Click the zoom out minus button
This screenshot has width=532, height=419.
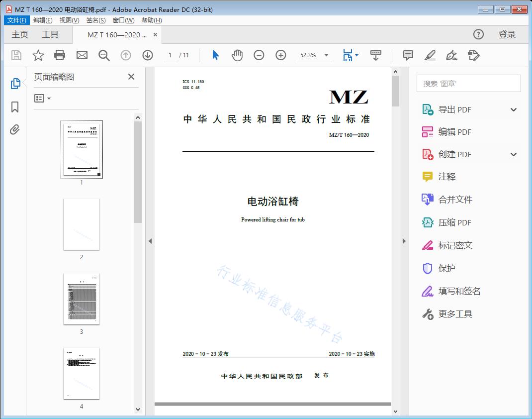259,55
